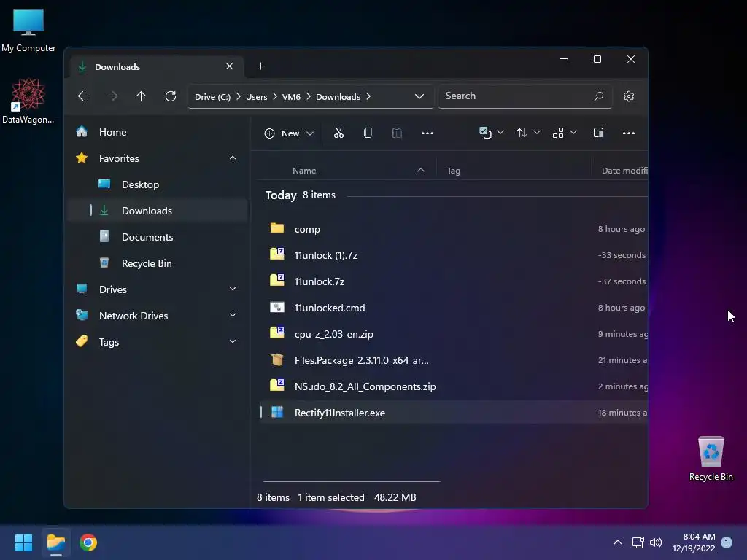The width and height of the screenshot is (747, 560).
Task: Click Drive (C:) in breadcrumb
Action: 212,97
